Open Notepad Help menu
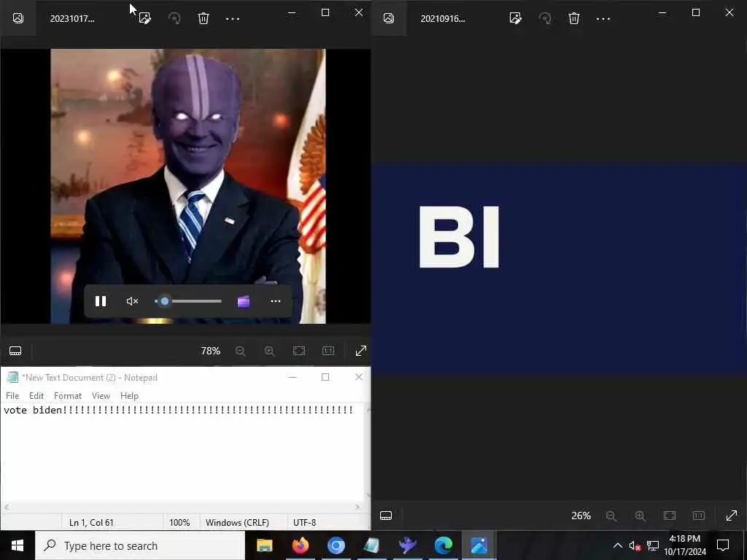Viewport: 747px width, 560px height. [x=129, y=396]
